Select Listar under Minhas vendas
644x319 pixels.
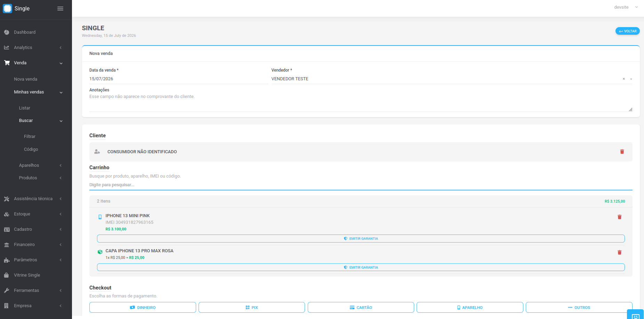pos(25,108)
